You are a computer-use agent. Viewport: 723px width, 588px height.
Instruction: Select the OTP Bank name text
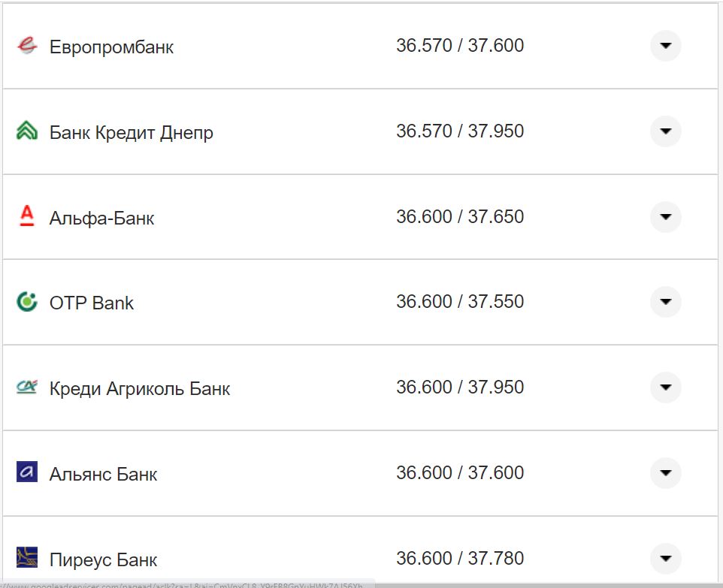92,303
